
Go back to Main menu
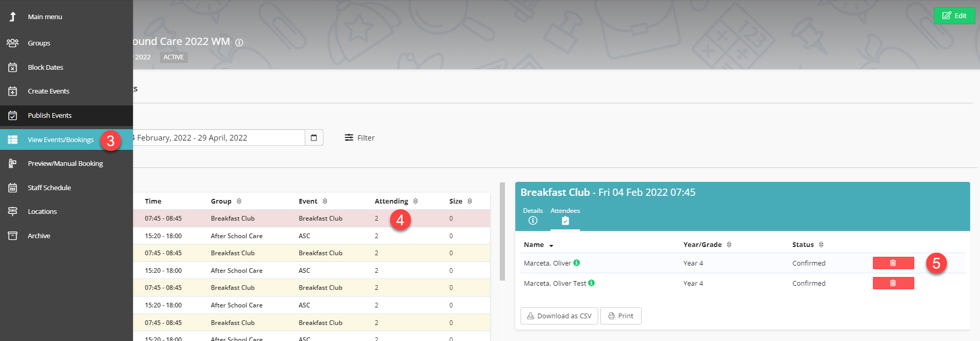click(44, 17)
